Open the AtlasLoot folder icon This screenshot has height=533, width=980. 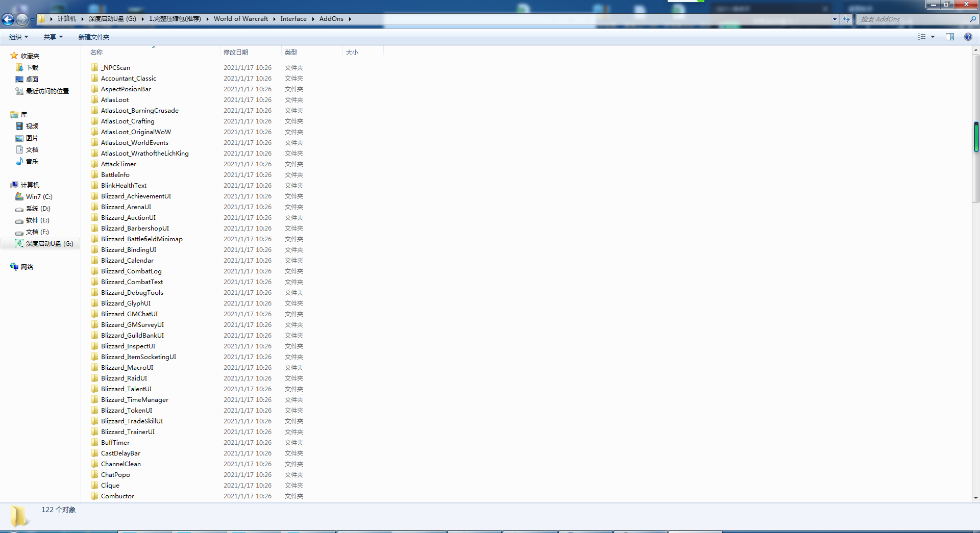95,99
